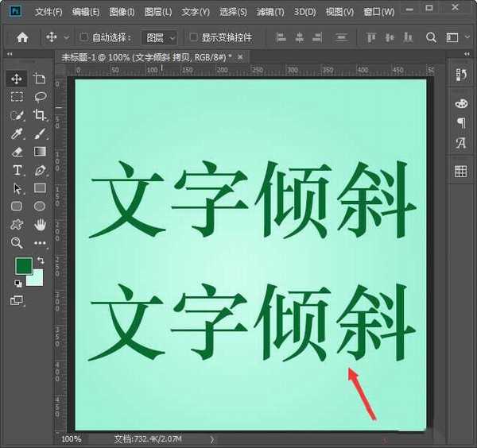Select the Horizontal Type tool

pyautogui.click(x=17, y=170)
